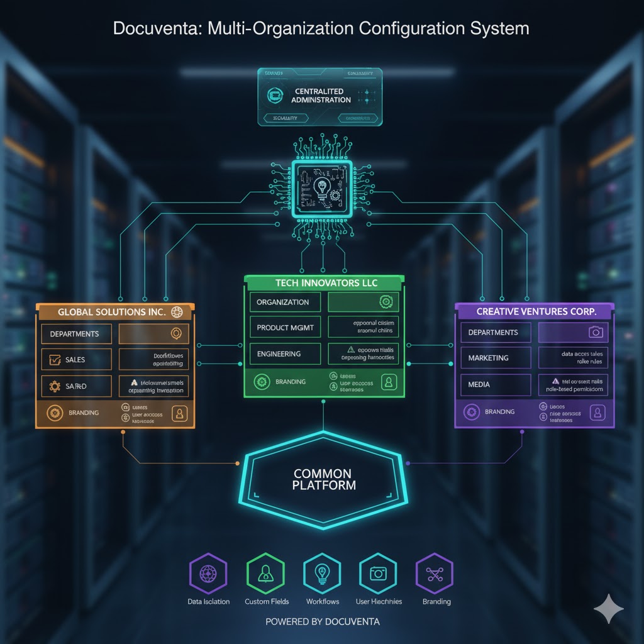
Task: Open the gear icon in Tech Innovators Organization row
Action: click(386, 303)
